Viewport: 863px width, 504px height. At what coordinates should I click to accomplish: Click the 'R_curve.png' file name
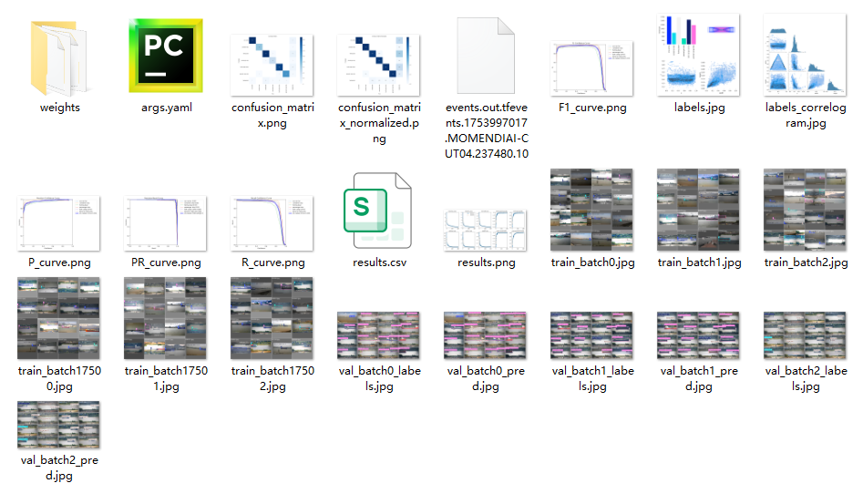(x=273, y=263)
